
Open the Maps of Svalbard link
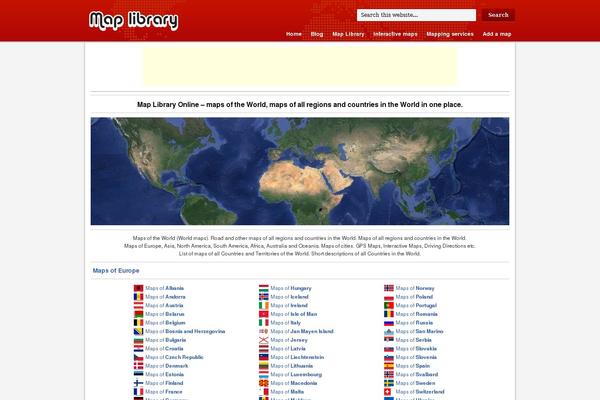417,374
